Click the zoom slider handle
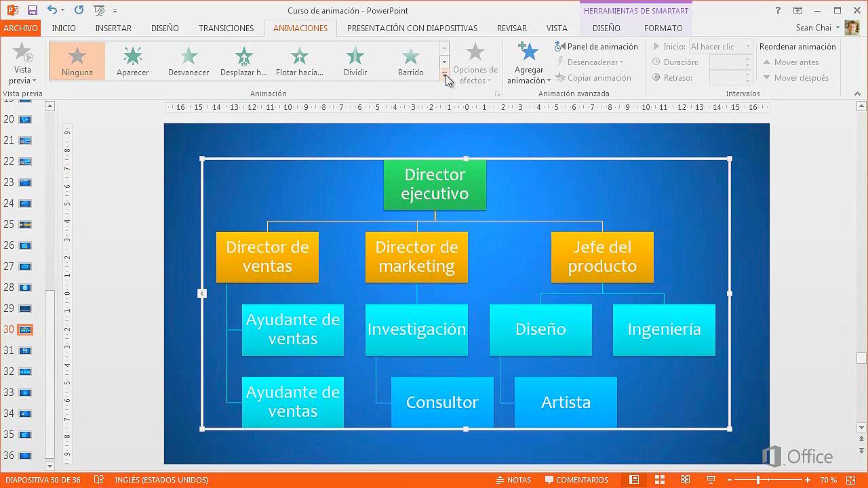This screenshot has height=488, width=868. coord(757,480)
